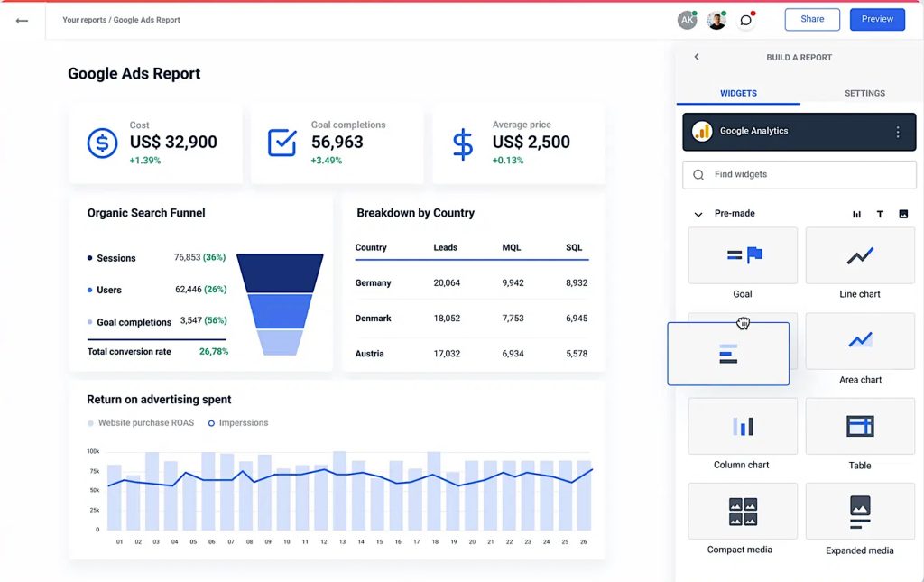Open the chat notifications bubble
Viewport: 924px width, 582px height.
[746, 19]
